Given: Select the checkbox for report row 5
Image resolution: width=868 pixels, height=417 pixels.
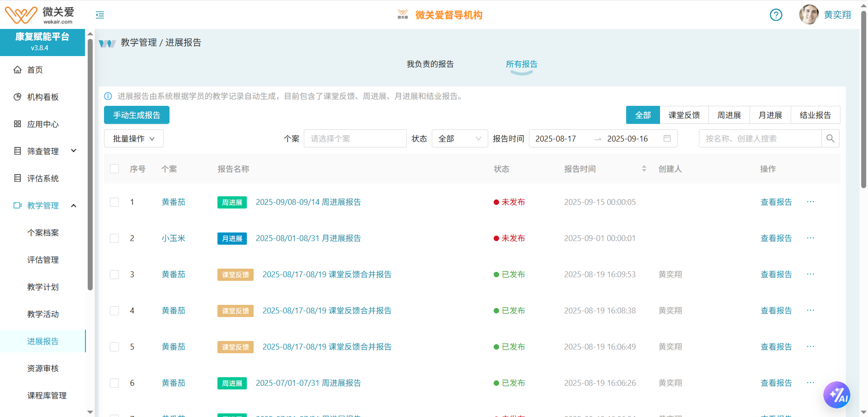Looking at the screenshot, I should 114,347.
